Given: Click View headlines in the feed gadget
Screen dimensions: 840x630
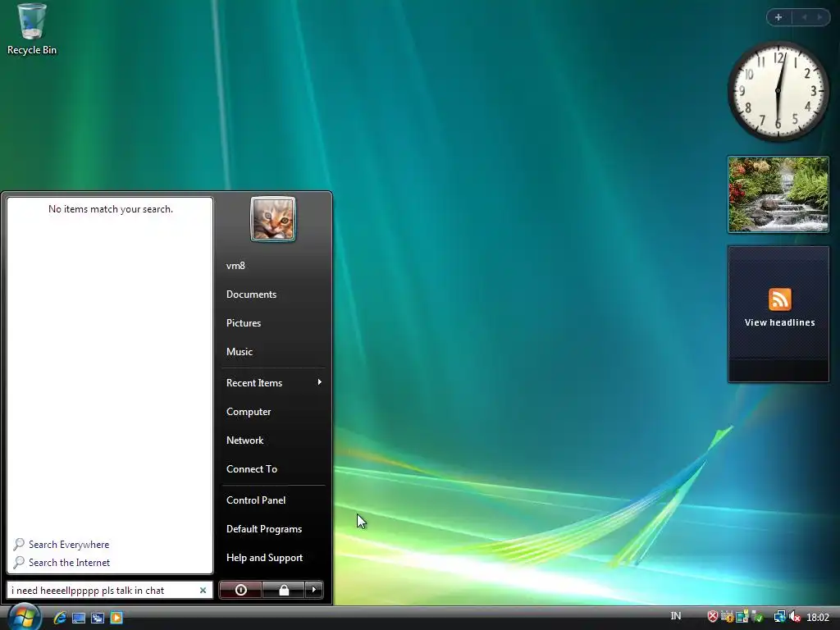Looking at the screenshot, I should click(779, 322).
